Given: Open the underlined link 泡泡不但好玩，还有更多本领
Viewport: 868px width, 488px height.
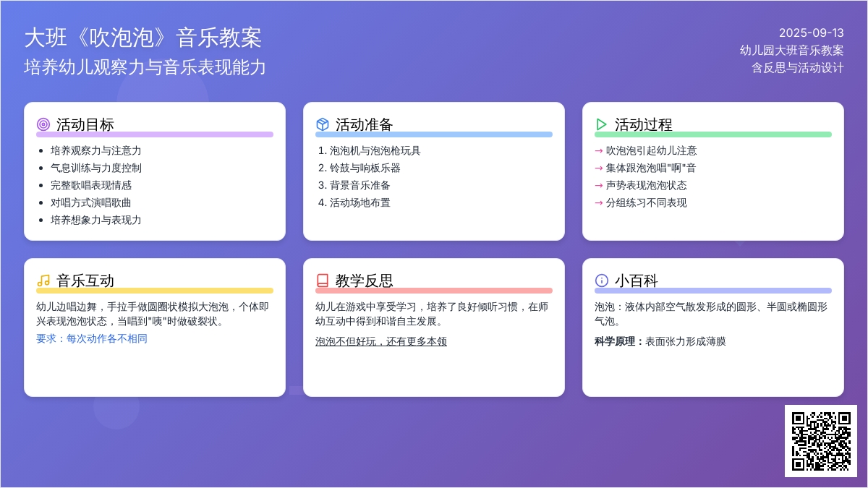Looking at the screenshot, I should coord(380,341).
